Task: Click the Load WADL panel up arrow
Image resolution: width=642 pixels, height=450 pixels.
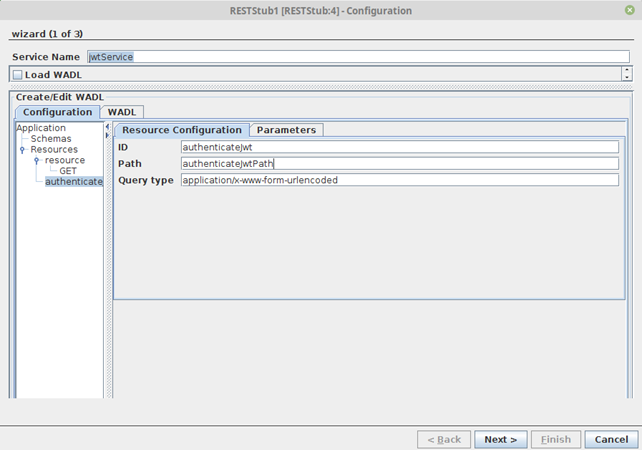Action: (626, 71)
